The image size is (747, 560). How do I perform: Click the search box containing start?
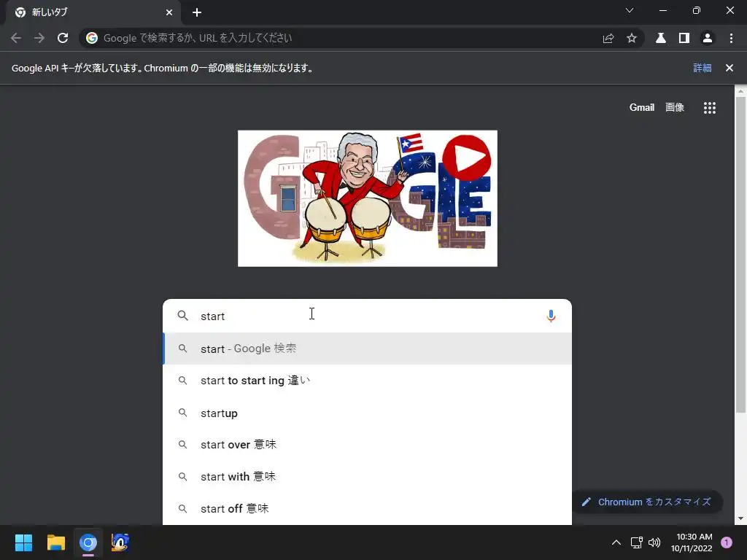pos(367,316)
